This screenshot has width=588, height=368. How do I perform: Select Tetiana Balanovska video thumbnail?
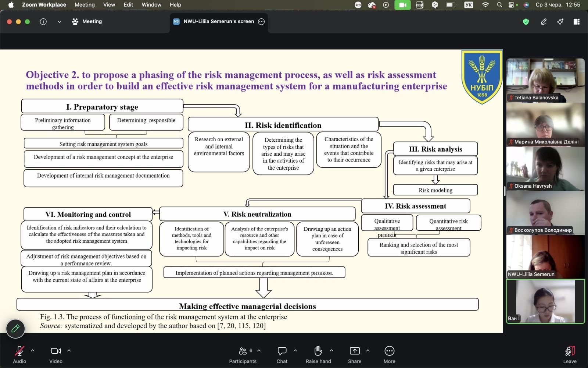point(545,80)
